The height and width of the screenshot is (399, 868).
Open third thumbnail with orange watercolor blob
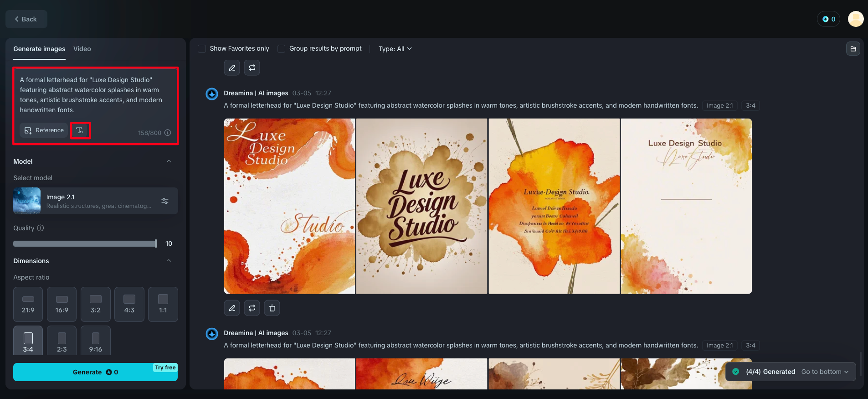[554, 206]
